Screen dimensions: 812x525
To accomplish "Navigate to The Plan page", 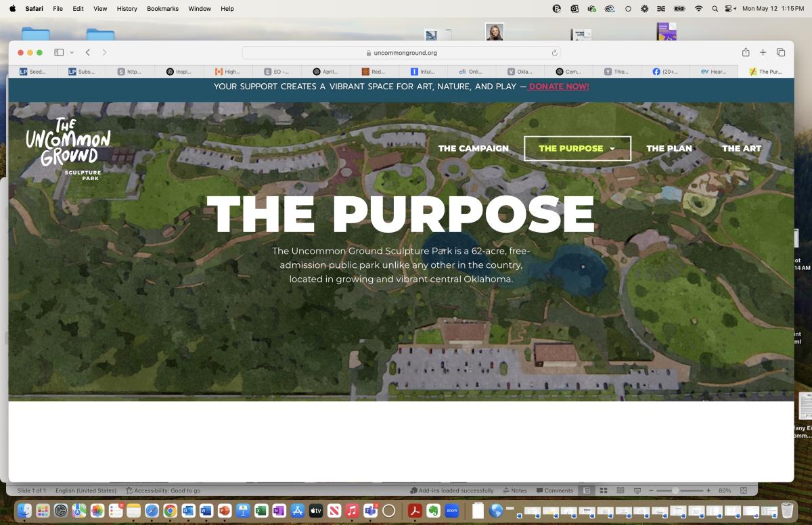I will tap(669, 149).
